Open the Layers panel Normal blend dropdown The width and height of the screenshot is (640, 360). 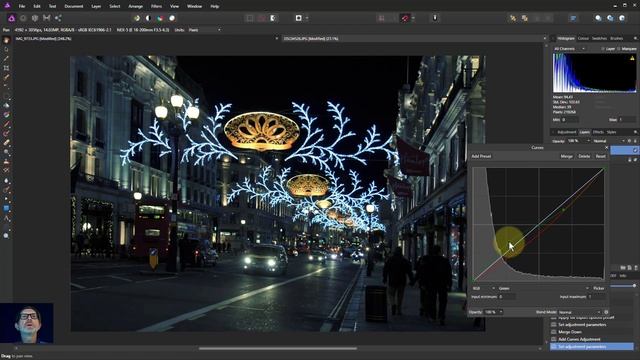coord(609,141)
